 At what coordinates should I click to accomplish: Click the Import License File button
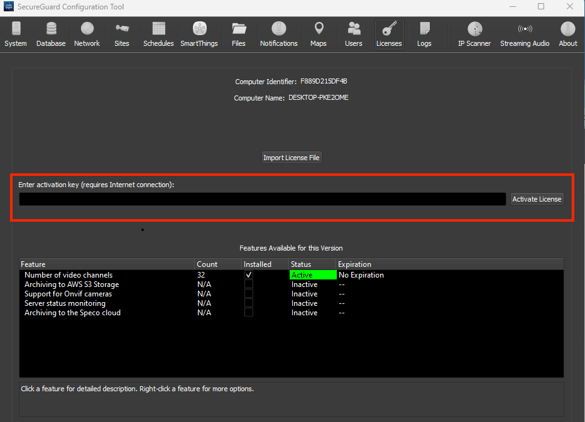point(291,157)
